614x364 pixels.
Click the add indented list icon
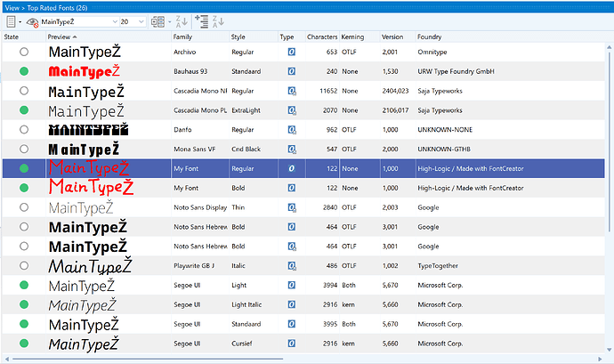click(202, 22)
